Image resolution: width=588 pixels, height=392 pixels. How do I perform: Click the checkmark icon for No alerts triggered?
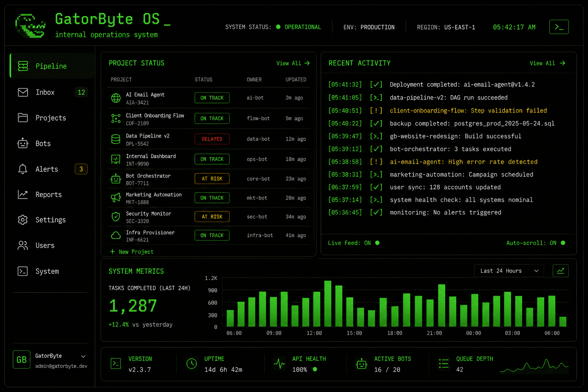tap(376, 212)
